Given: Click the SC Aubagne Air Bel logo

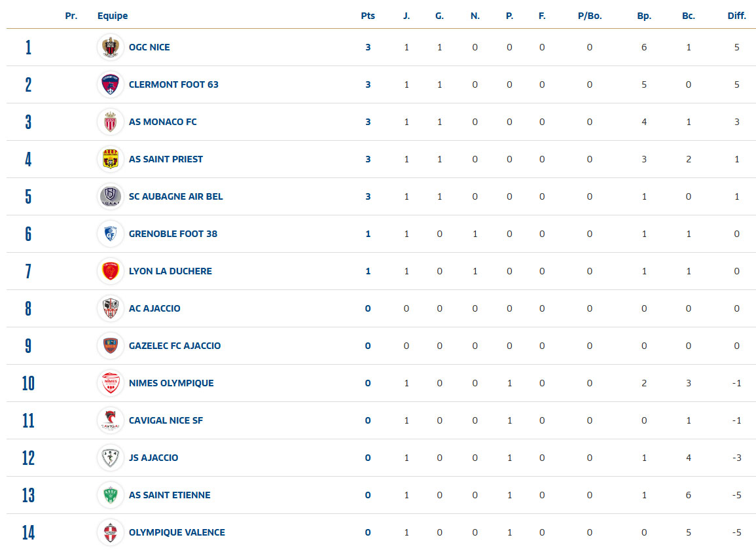Looking at the screenshot, I should (x=110, y=196).
